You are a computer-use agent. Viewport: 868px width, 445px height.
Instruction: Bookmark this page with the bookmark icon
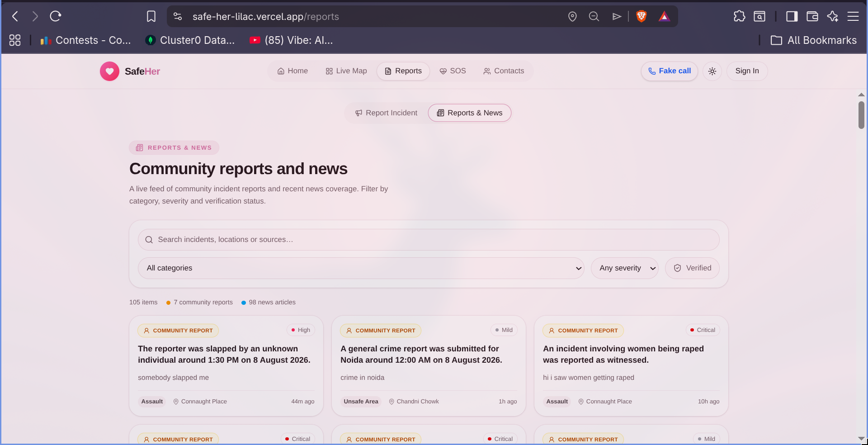(x=151, y=17)
